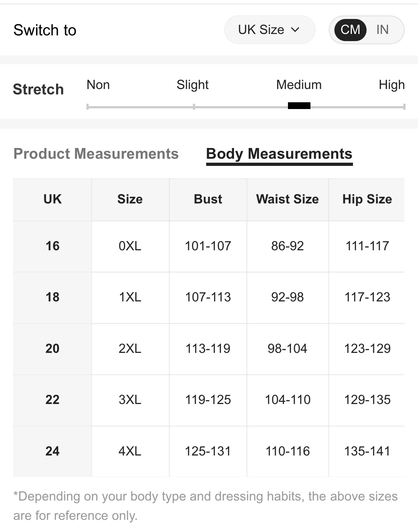Screen dimensions: 418x532
Task: Select the UK 20 row in the table
Action: pyautogui.click(x=52, y=349)
